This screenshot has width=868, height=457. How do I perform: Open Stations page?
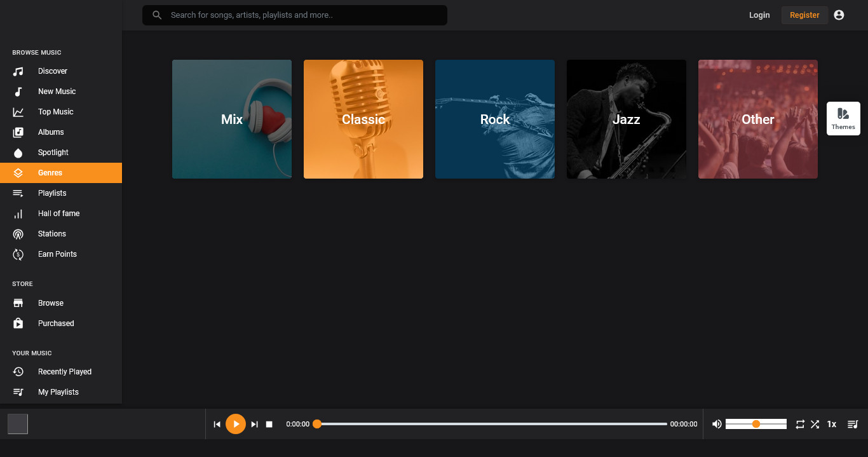pyautogui.click(x=61, y=234)
